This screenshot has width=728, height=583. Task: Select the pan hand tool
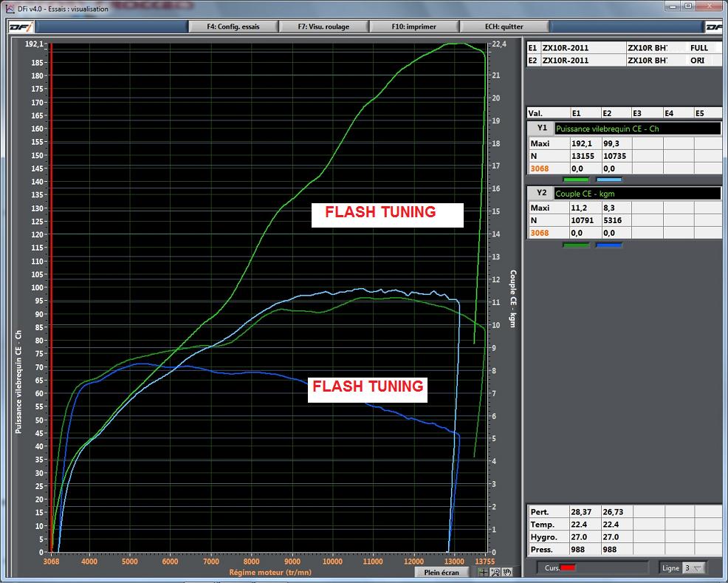point(507,572)
